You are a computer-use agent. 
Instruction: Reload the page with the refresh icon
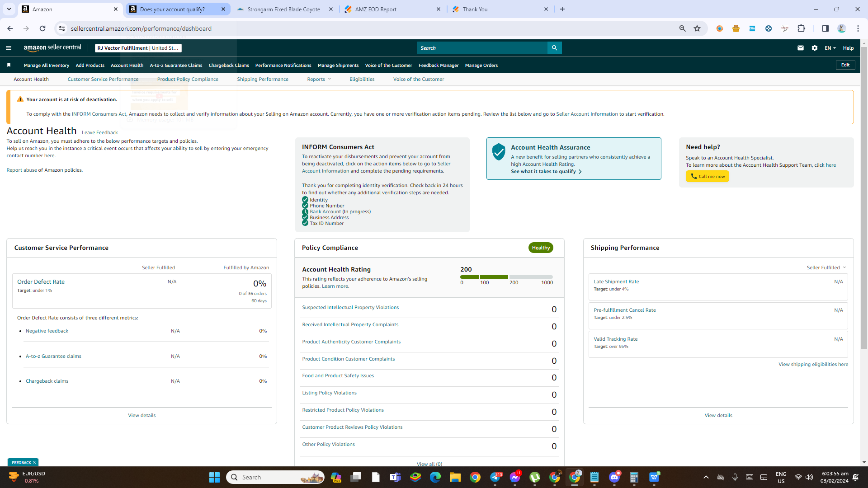[x=42, y=28]
